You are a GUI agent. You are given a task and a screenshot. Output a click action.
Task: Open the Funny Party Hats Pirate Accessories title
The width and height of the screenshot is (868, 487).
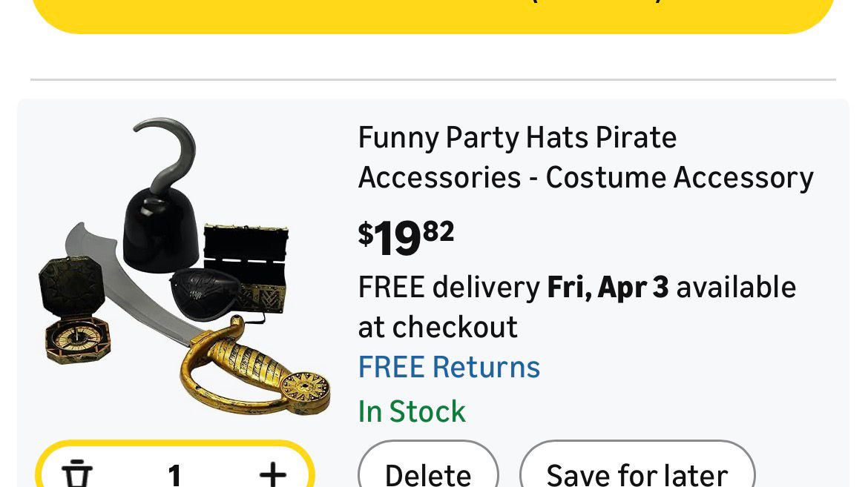[x=585, y=158]
